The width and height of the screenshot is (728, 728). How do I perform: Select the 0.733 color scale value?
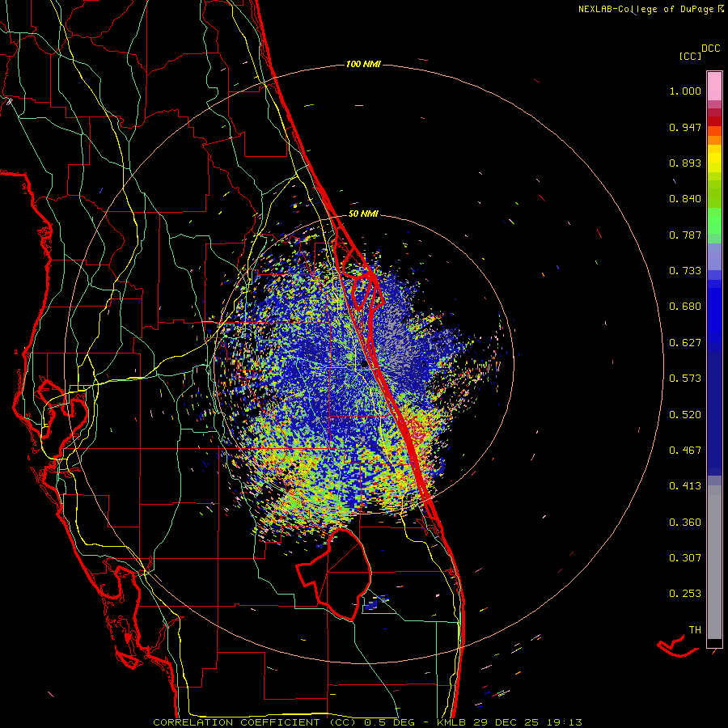[x=685, y=271]
